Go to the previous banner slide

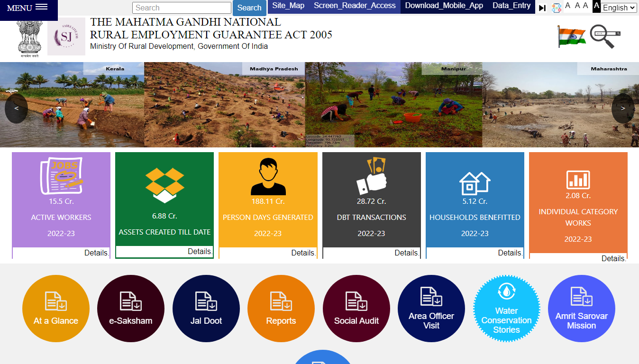16,109
